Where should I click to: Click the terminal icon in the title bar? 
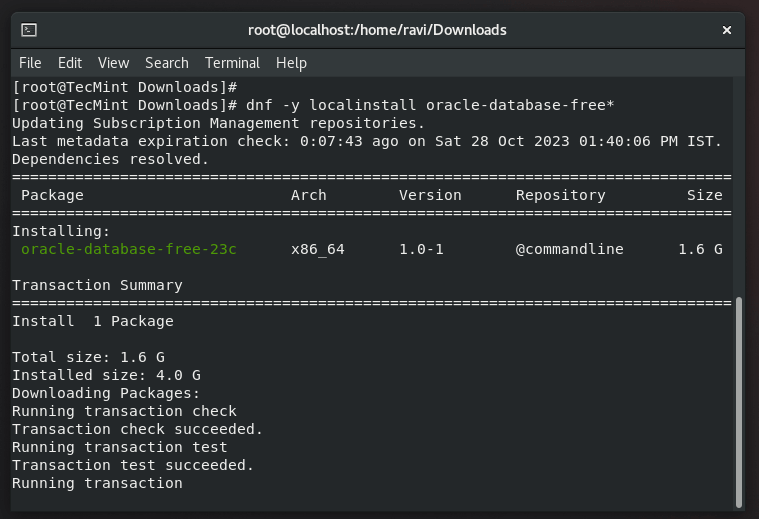[x=29, y=30]
